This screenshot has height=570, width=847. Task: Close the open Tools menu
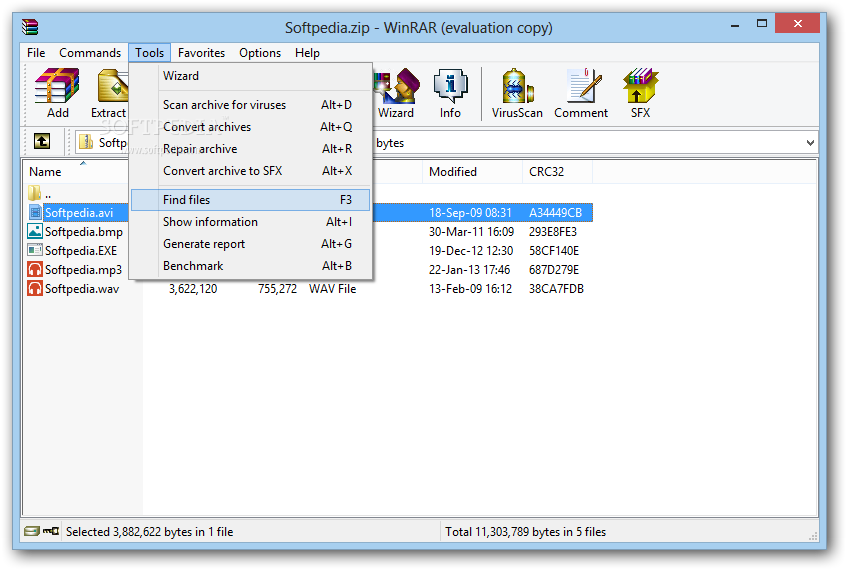coord(149,52)
